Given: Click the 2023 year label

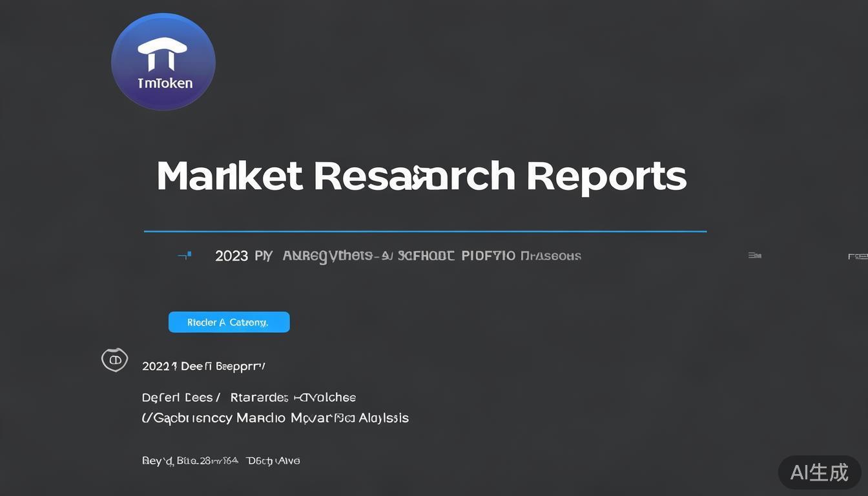Looking at the screenshot, I should (x=231, y=256).
